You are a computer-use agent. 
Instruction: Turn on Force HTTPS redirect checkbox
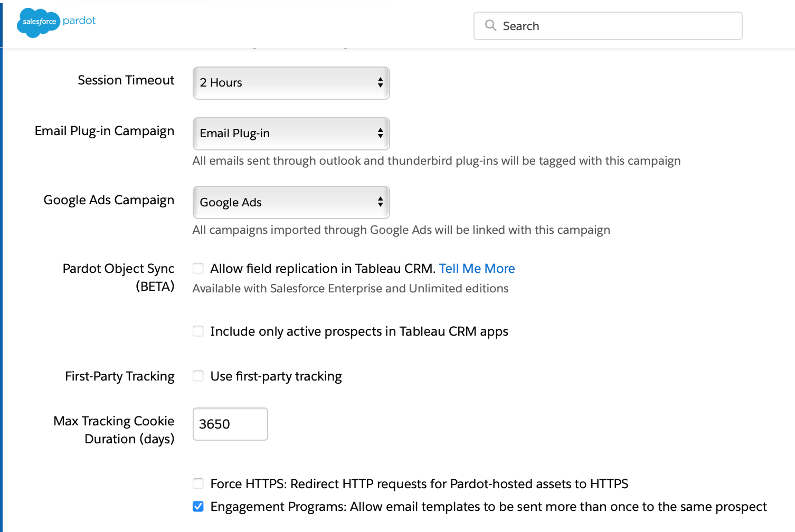click(x=198, y=484)
